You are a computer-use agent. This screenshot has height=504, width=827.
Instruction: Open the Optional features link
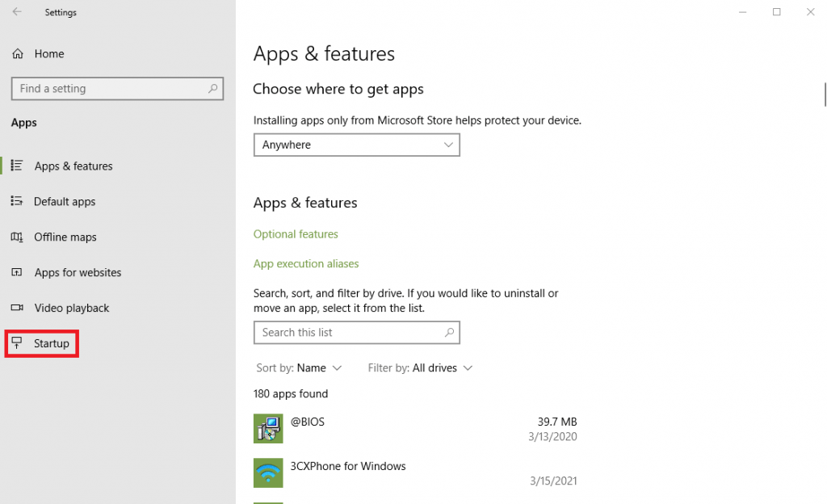tap(296, 234)
